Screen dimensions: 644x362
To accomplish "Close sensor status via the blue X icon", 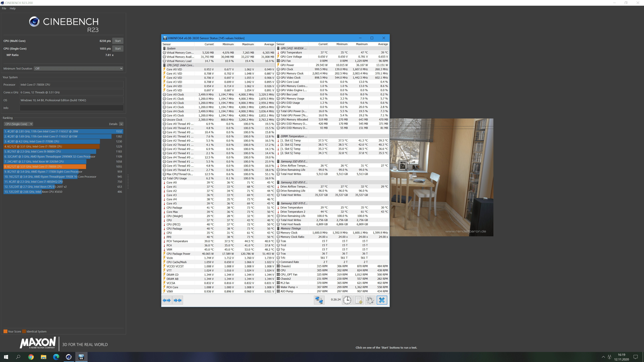I will tap(382, 300).
